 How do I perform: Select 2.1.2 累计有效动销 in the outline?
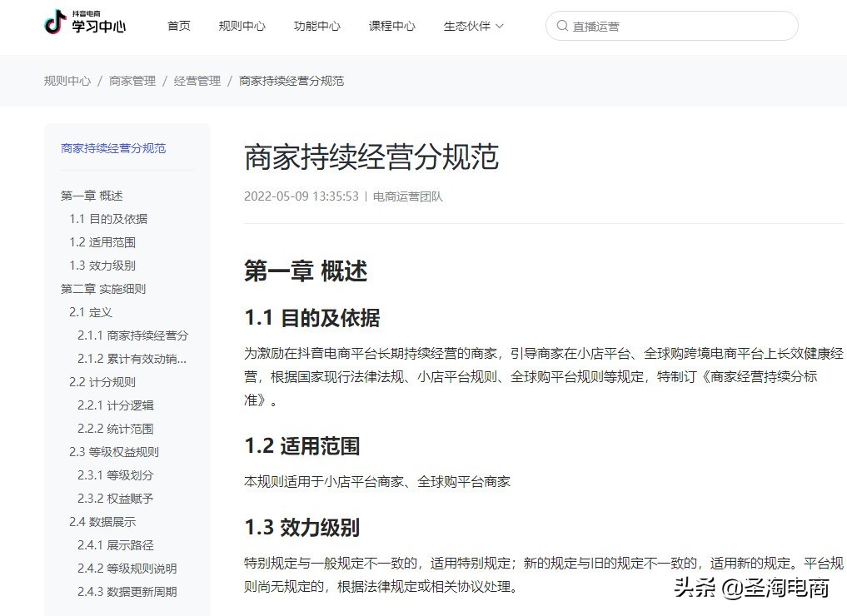tap(132, 359)
